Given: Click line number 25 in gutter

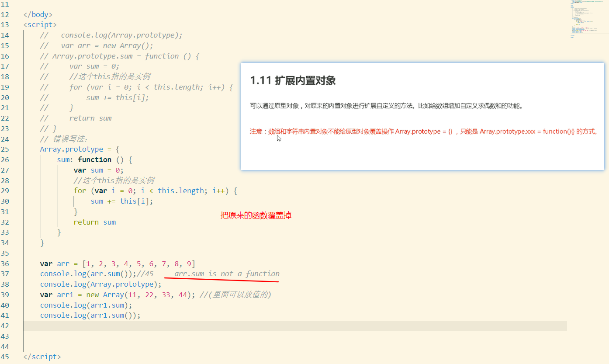Looking at the screenshot, I should click(x=5, y=149).
